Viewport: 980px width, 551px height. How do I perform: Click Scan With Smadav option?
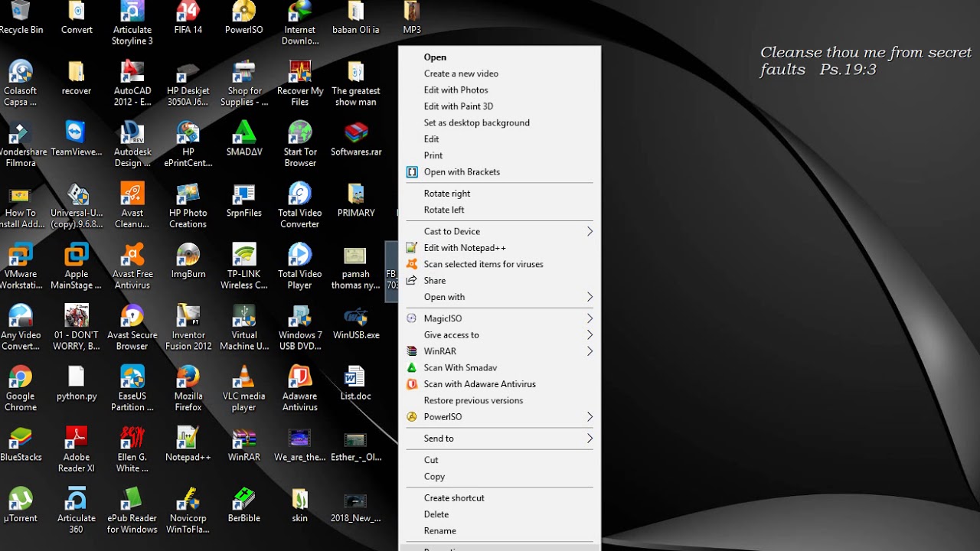(460, 367)
